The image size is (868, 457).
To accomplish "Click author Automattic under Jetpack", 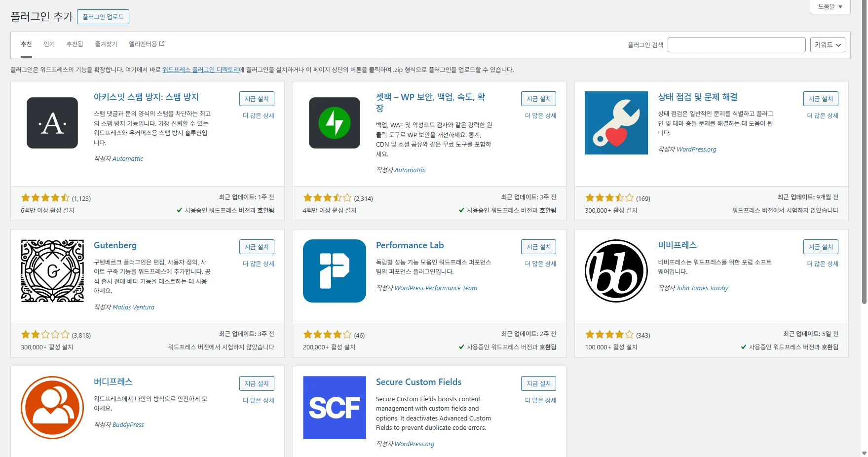I will [410, 170].
